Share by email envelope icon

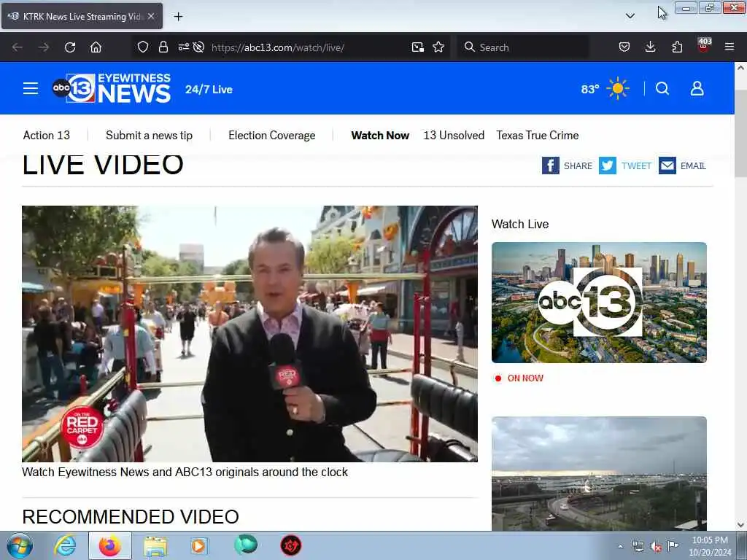pos(667,166)
